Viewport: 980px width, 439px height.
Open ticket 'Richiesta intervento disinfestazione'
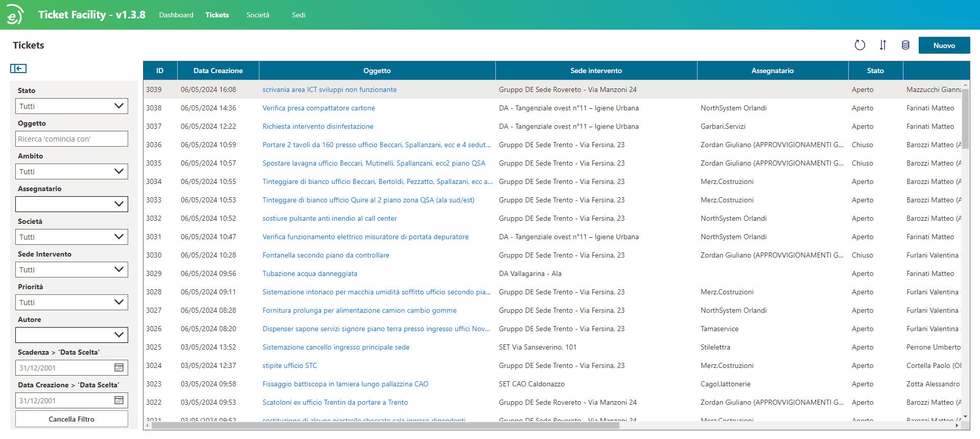[x=318, y=126]
